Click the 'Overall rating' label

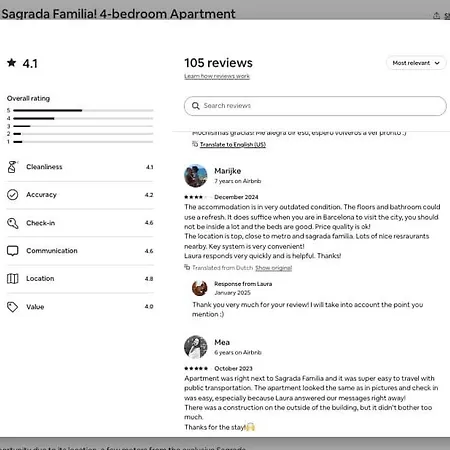click(x=28, y=98)
